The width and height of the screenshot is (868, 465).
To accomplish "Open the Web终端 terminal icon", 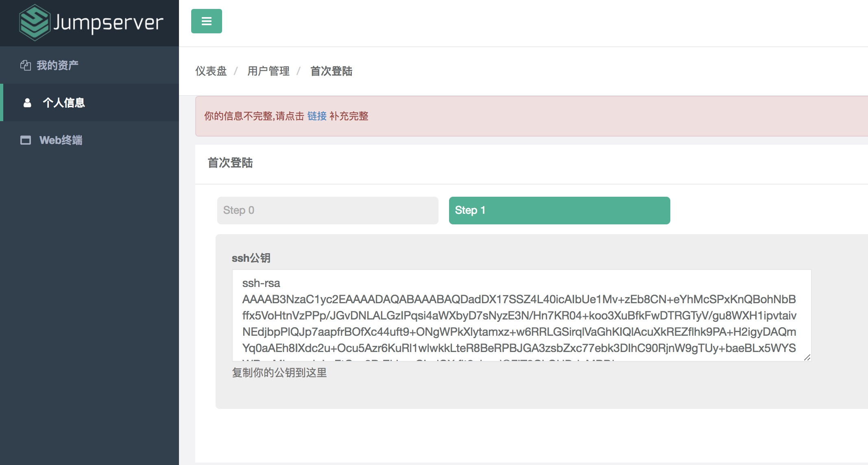I will (x=26, y=140).
